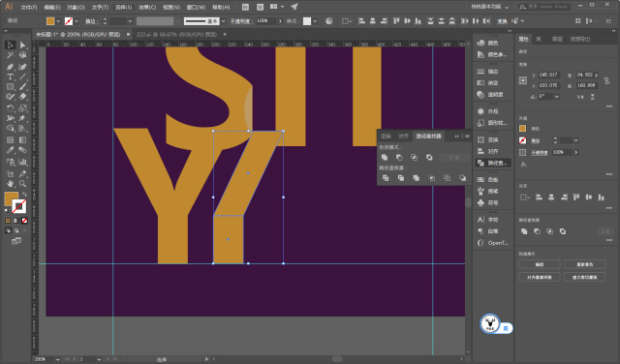The width and height of the screenshot is (620, 364).
Task: Click Unite shape mode in Pathfinder panel
Action: coord(385,157)
